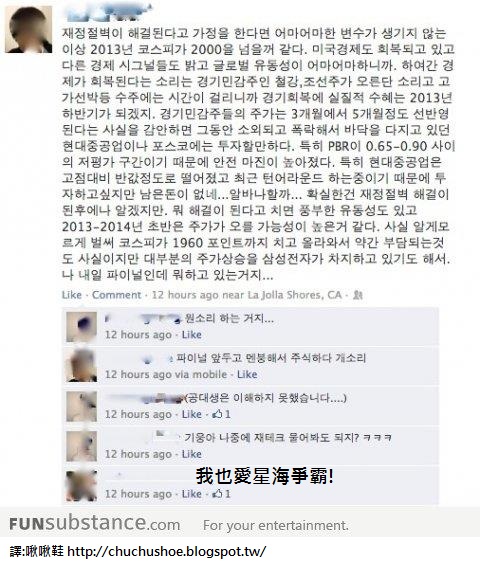This screenshot has width=480, height=562.
Task: Like the first comment
Action: (191, 335)
